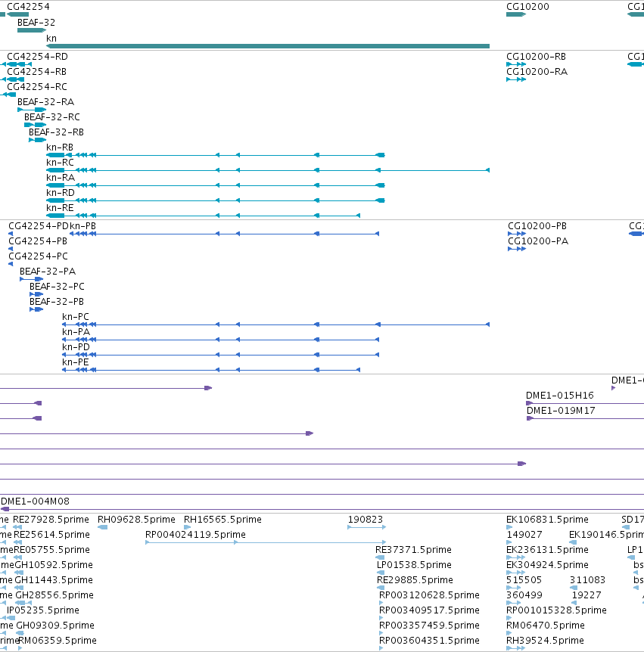Click BAC clone label DME1-015H16
The height and width of the screenshot is (652, 644).
tap(559, 396)
